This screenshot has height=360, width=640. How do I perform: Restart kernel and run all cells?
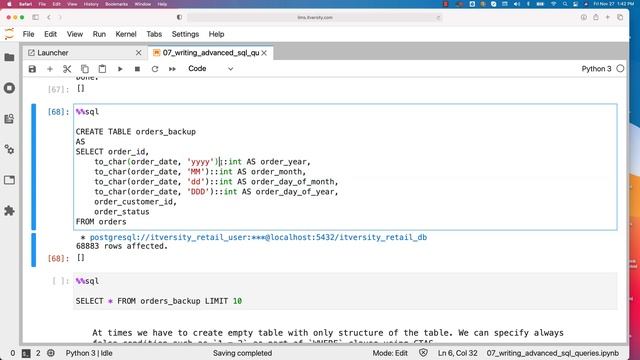[x=172, y=69]
